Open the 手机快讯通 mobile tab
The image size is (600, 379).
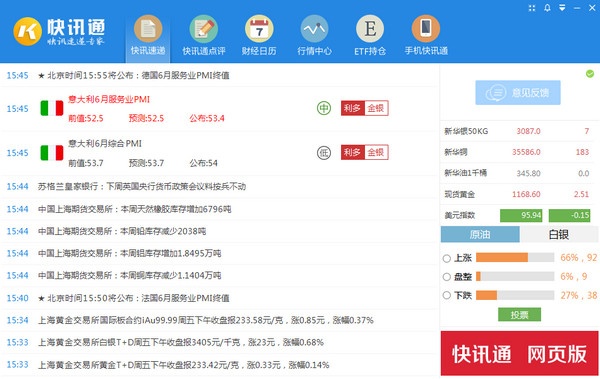pyautogui.click(x=426, y=36)
